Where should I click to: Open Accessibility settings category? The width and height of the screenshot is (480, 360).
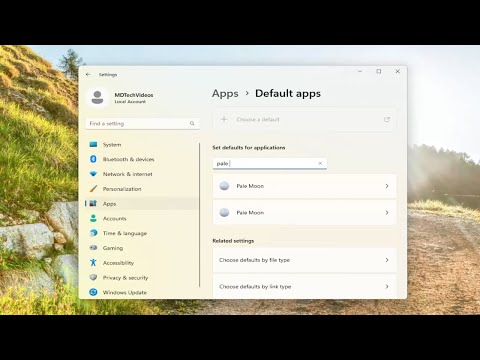coord(142,263)
